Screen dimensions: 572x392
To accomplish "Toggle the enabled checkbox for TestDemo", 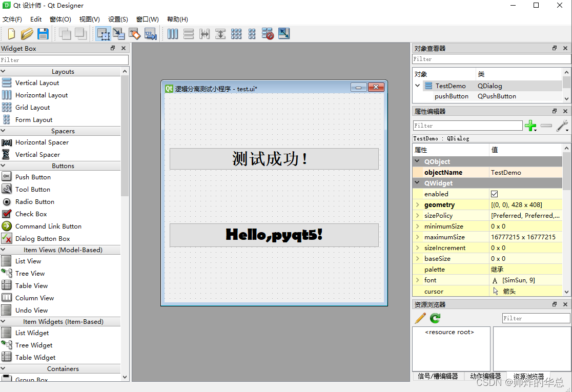I will point(494,194).
